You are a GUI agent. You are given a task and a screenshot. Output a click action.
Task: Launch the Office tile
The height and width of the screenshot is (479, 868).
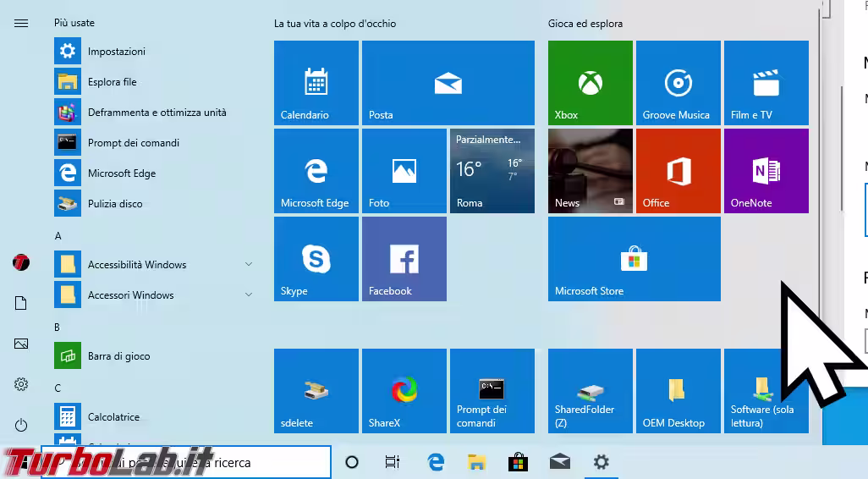point(678,171)
